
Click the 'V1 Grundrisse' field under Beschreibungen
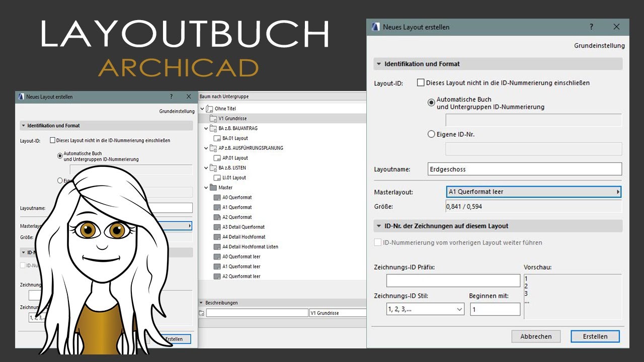[x=338, y=313]
